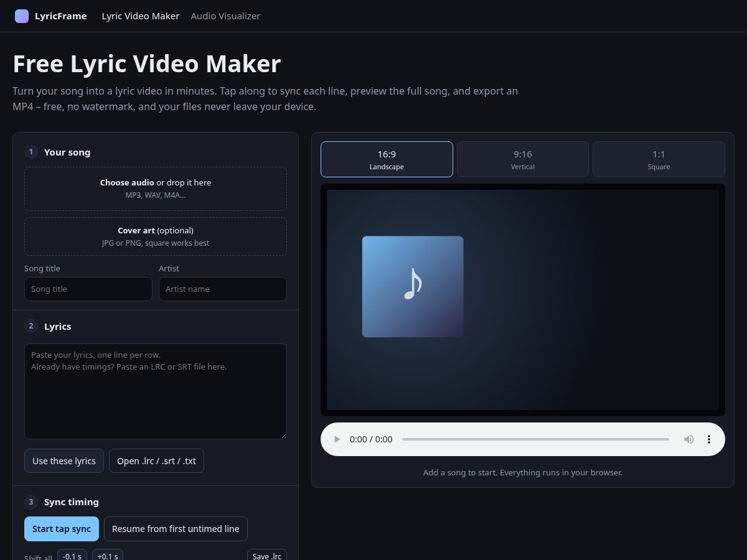Viewport: 747px width, 560px height.
Task: Click the music note cover art placeholder
Action: pyautogui.click(x=413, y=287)
